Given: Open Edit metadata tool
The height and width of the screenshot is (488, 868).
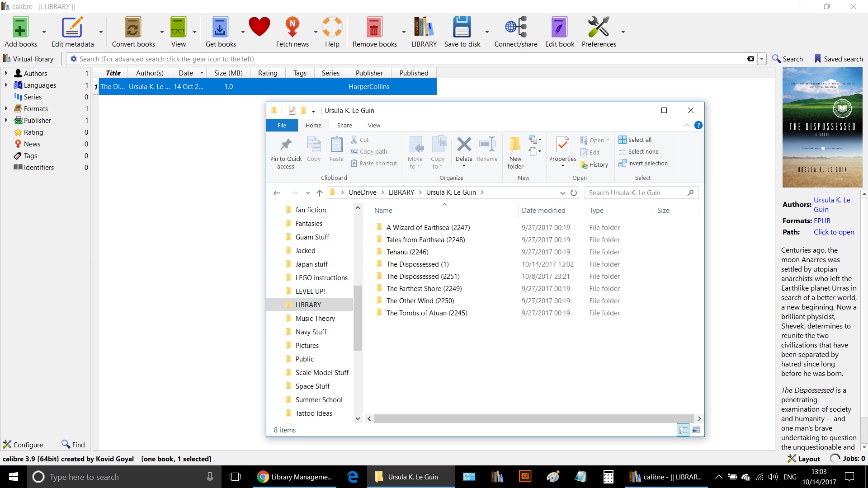Looking at the screenshot, I should coord(72,28).
